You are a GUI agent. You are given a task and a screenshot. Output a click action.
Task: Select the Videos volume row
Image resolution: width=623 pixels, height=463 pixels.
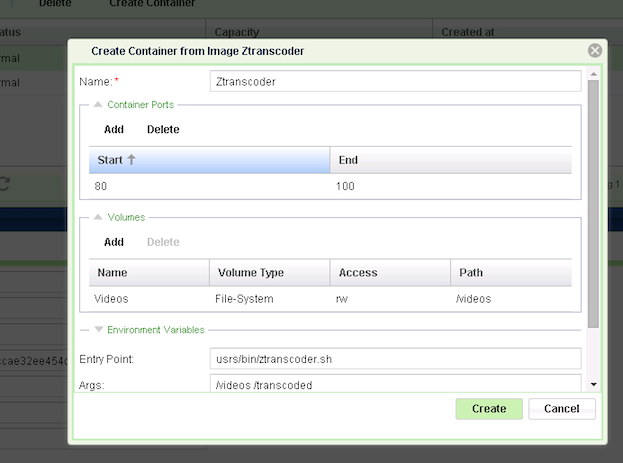coord(149,299)
